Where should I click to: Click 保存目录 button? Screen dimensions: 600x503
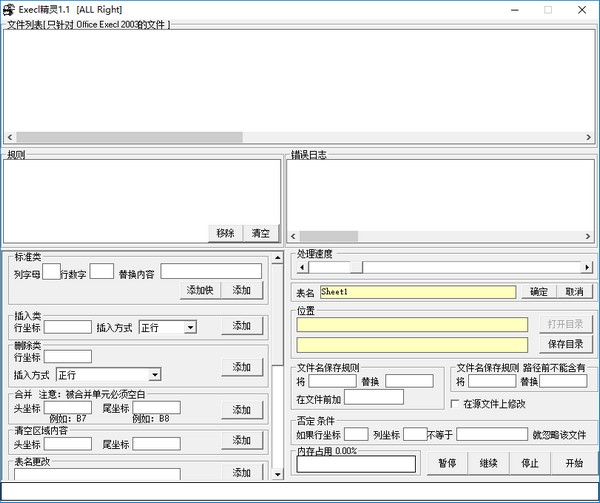pos(567,344)
